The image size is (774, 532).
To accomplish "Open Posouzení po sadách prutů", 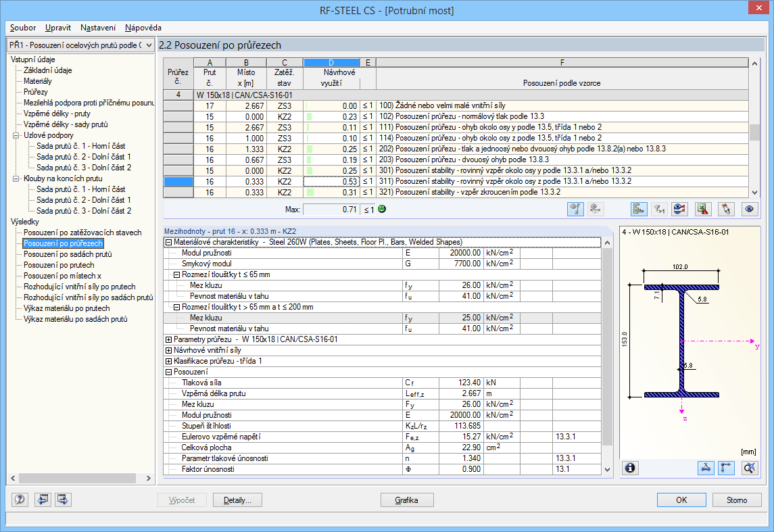I will tap(68, 254).
